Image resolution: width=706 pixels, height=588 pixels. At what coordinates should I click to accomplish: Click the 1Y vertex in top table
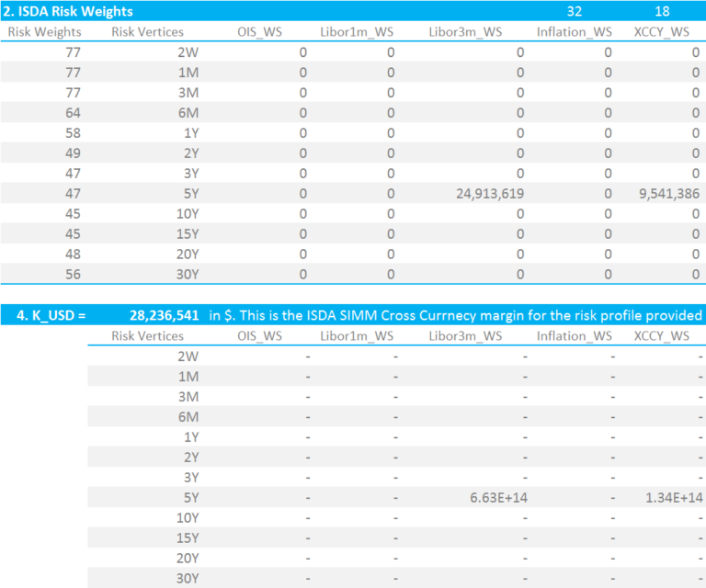point(191,133)
